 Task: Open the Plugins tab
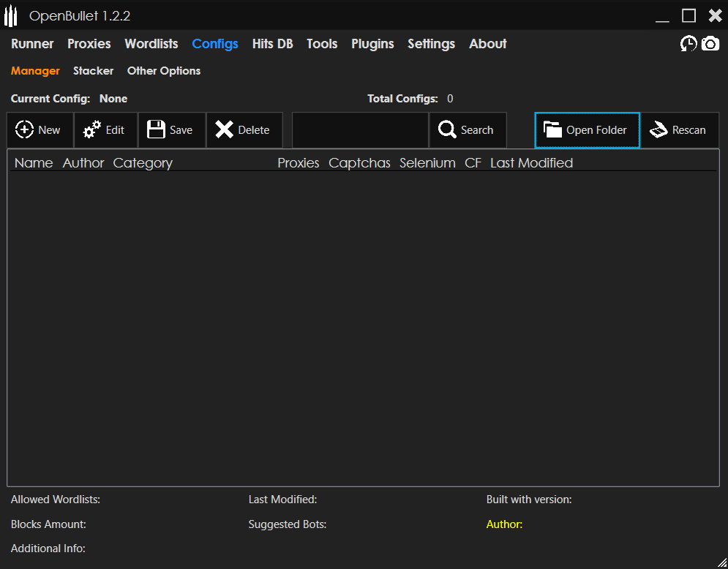(x=372, y=44)
